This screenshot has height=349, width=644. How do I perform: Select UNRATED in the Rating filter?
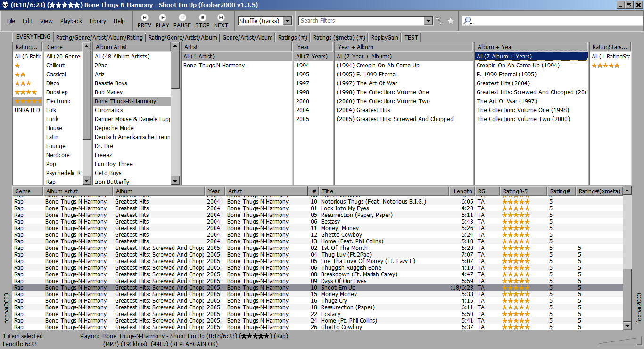[27, 110]
